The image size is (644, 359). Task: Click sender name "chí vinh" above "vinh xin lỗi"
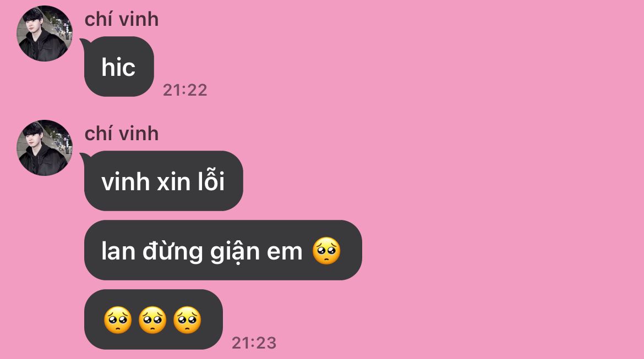(x=122, y=134)
